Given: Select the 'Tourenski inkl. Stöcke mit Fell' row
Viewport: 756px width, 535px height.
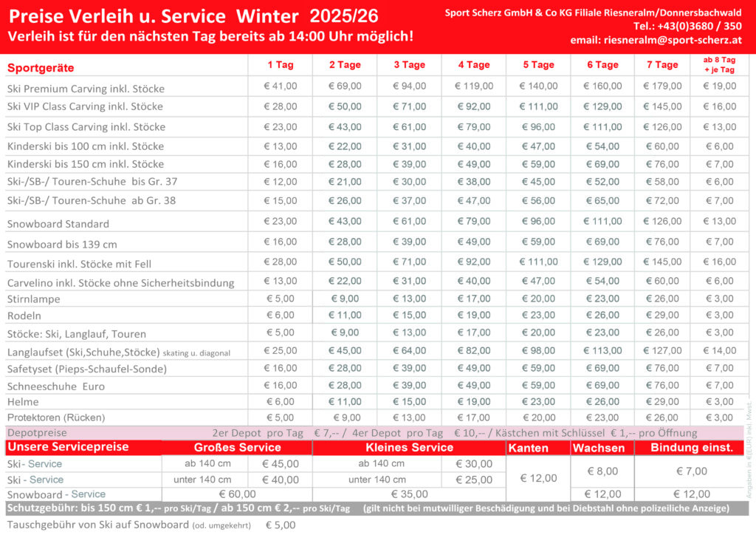Looking at the screenshot, I should pyautogui.click(x=79, y=264).
